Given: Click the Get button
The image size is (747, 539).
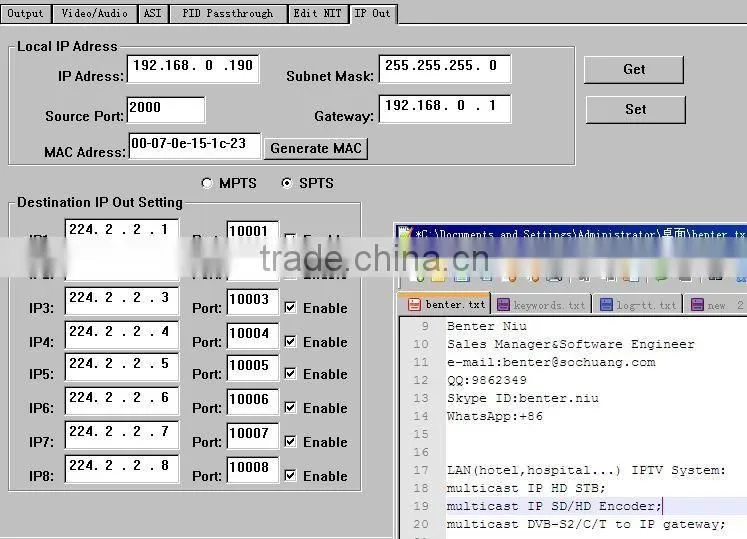Looking at the screenshot, I should [634, 70].
